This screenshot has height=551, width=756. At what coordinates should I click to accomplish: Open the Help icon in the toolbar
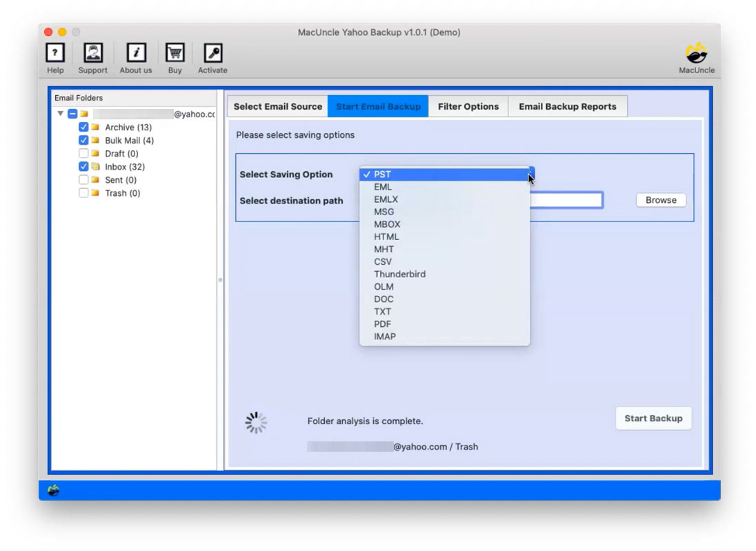pyautogui.click(x=55, y=52)
